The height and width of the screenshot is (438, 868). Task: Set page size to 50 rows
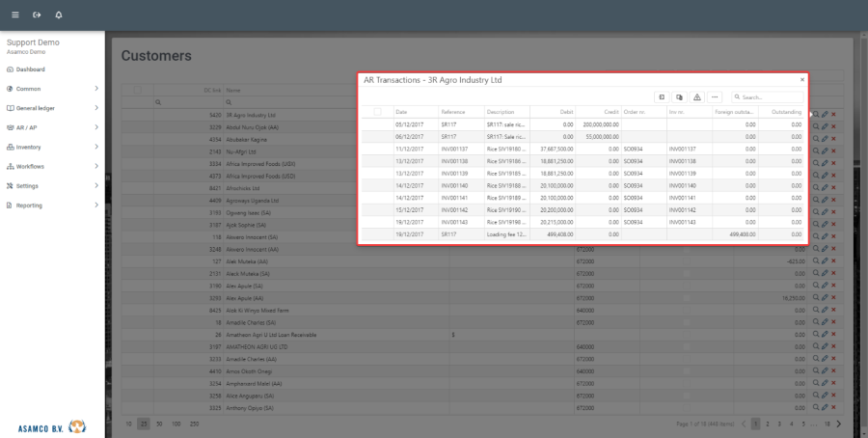(x=160, y=424)
